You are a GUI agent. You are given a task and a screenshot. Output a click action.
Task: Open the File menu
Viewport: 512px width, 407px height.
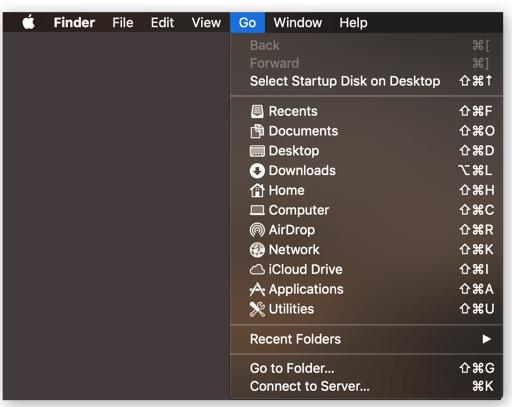pyautogui.click(x=123, y=23)
